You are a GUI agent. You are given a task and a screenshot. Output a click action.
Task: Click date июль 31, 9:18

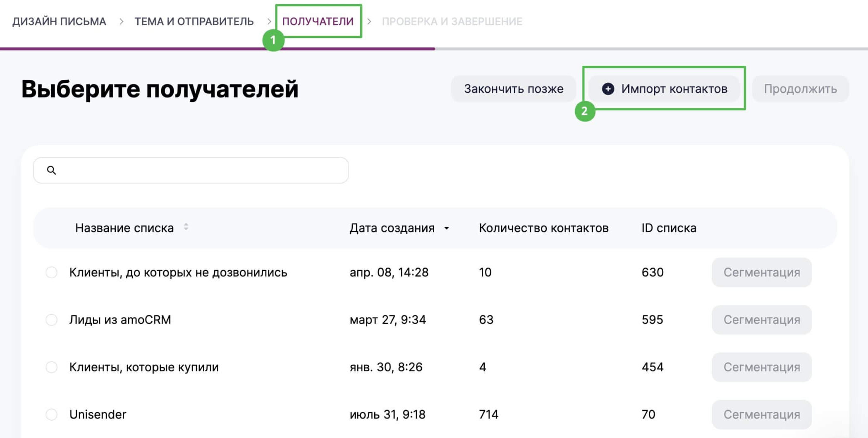(x=387, y=414)
